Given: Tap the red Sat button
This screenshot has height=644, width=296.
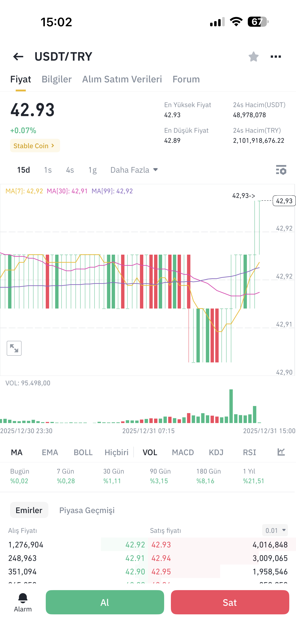Looking at the screenshot, I should pos(230,602).
